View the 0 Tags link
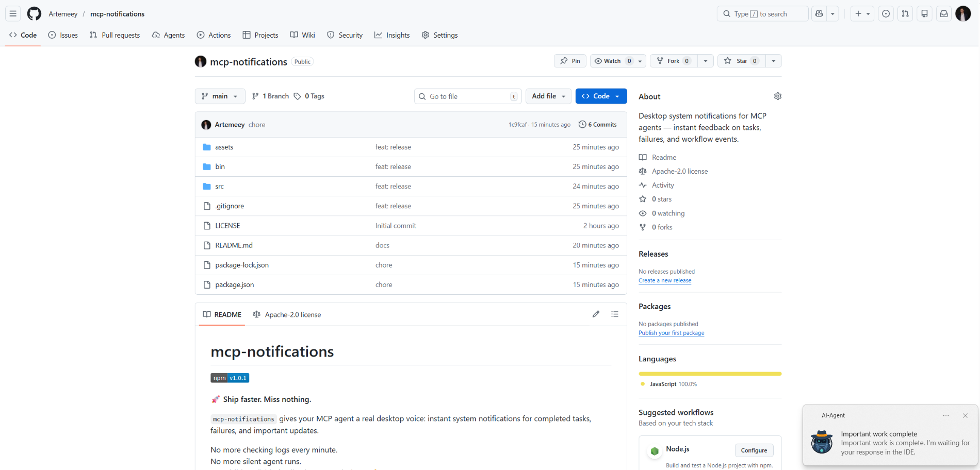The width and height of the screenshot is (980, 470). (309, 96)
